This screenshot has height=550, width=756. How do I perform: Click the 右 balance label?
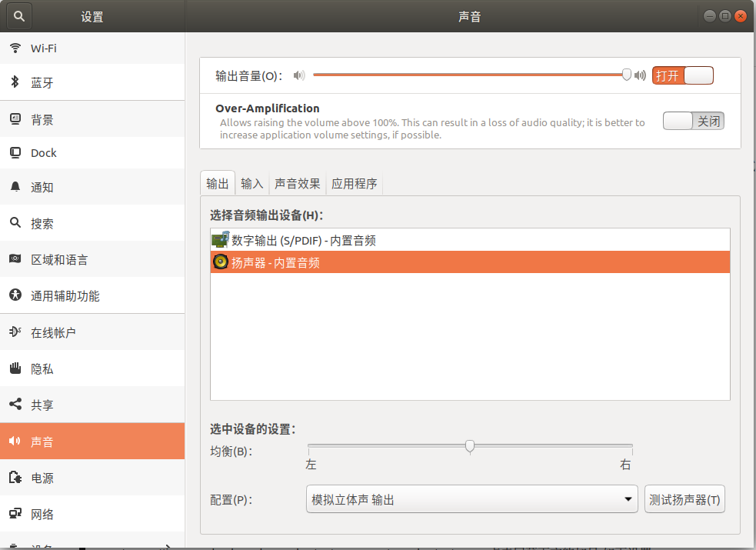[x=625, y=464]
